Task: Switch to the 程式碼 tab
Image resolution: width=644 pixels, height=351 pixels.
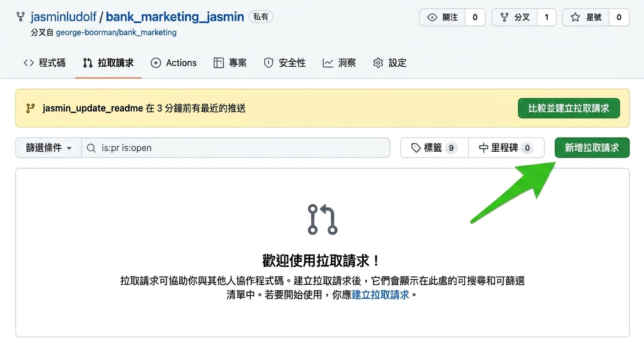Action: click(44, 63)
